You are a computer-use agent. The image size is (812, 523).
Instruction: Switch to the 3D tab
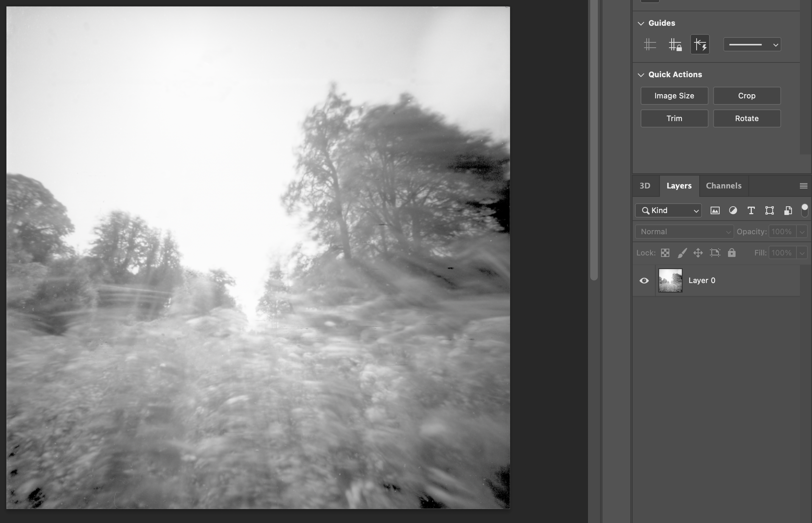[645, 186]
